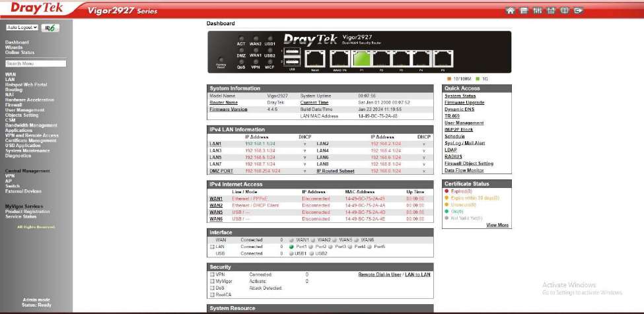Open the DMZ PORT link
Image resolution: width=644 pixels, height=314 pixels.
click(221, 171)
